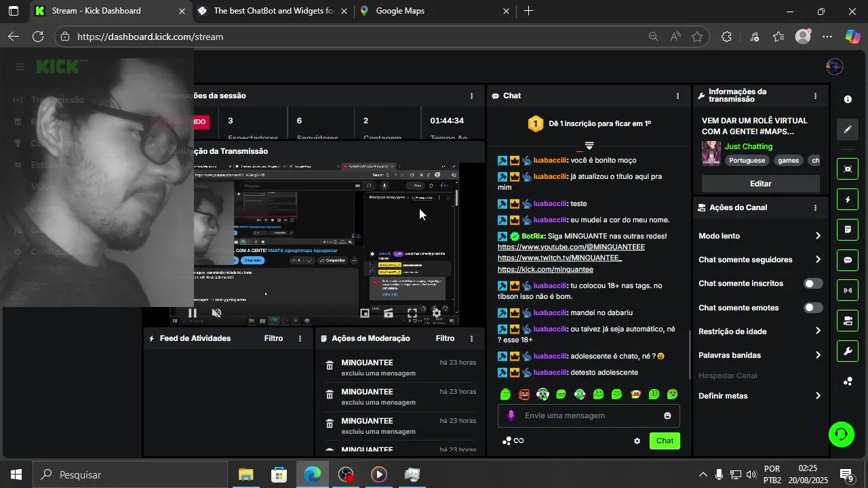Click the document notes icon in right sidebar

[848, 230]
